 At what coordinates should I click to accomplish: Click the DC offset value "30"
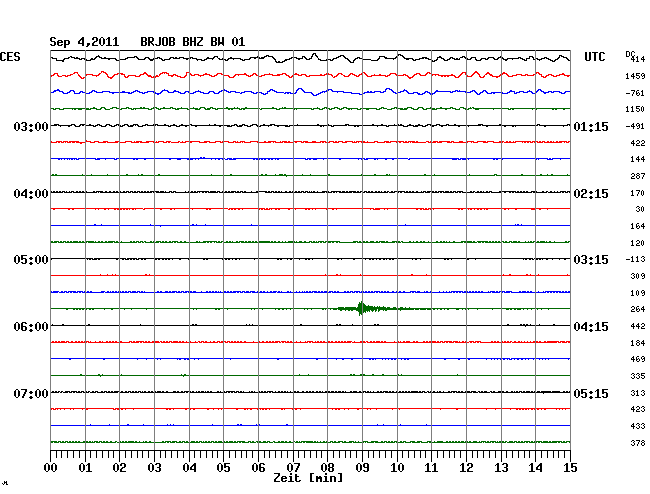(640, 209)
